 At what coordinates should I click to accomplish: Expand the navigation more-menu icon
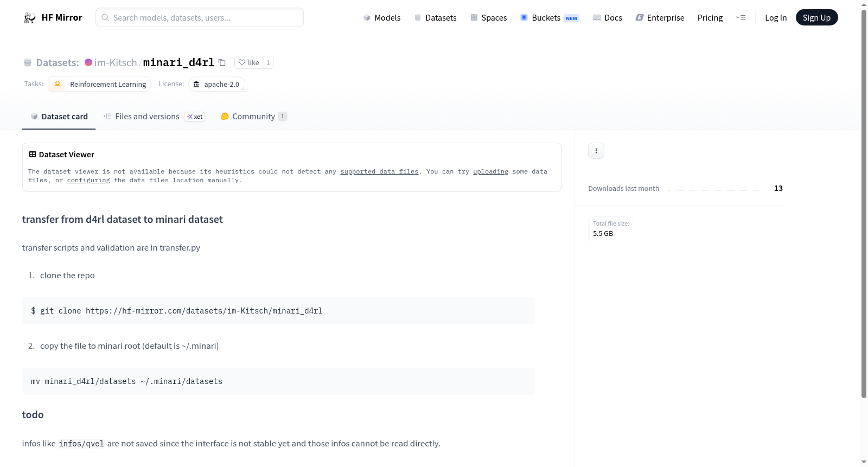click(741, 18)
